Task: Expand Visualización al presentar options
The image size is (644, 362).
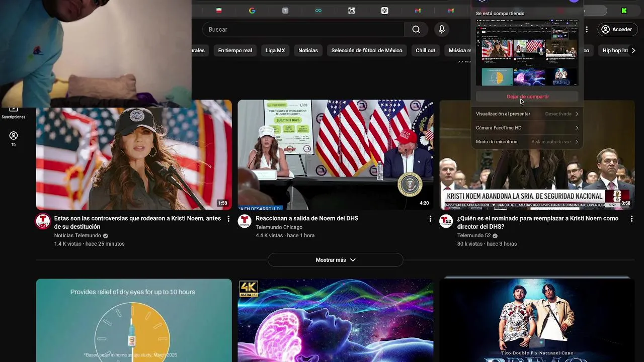Action: pyautogui.click(x=527, y=114)
